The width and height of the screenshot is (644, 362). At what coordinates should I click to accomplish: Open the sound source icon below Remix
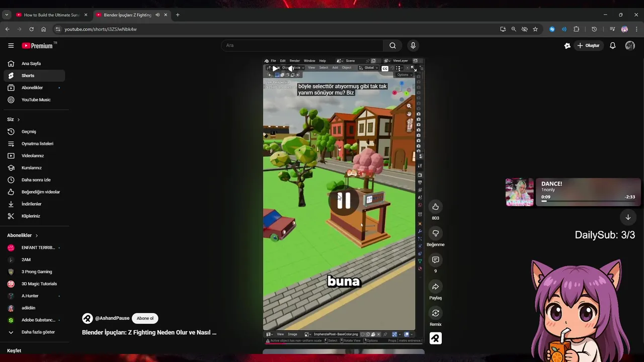(x=435, y=338)
